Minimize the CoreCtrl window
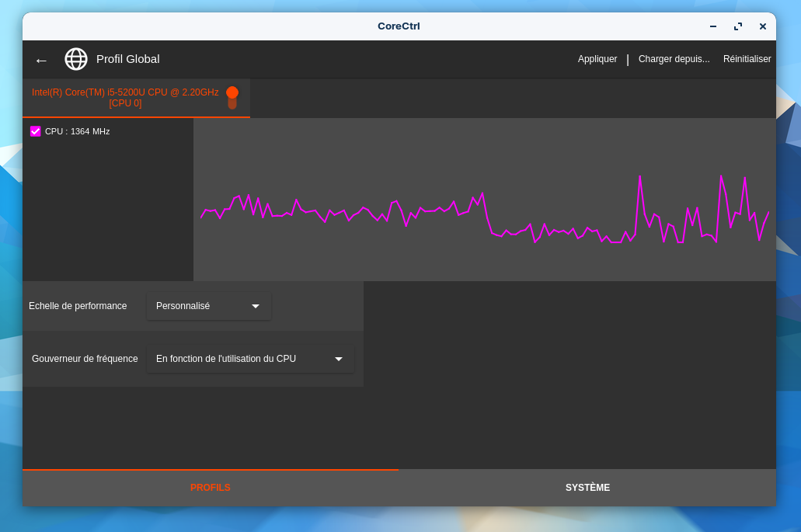Screen dimensions: 801x532 point(712,26)
